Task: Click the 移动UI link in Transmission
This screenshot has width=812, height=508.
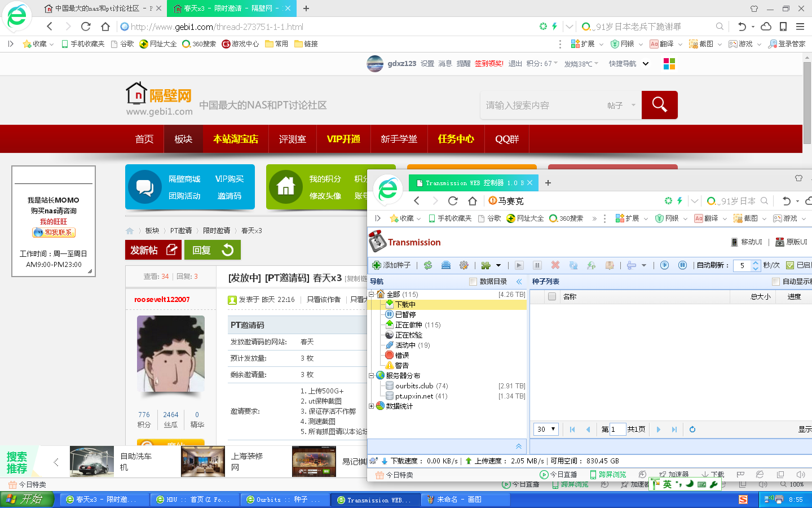Action: coord(747,242)
